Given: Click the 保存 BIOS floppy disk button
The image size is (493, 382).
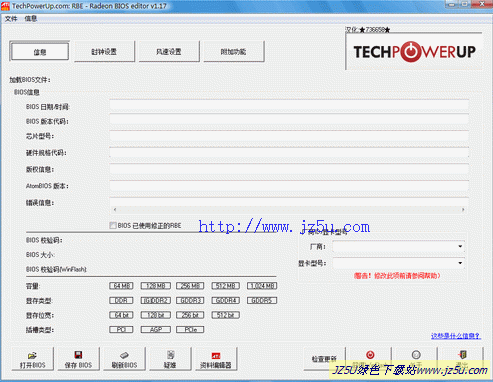Looking at the screenshot, I should (78, 359).
